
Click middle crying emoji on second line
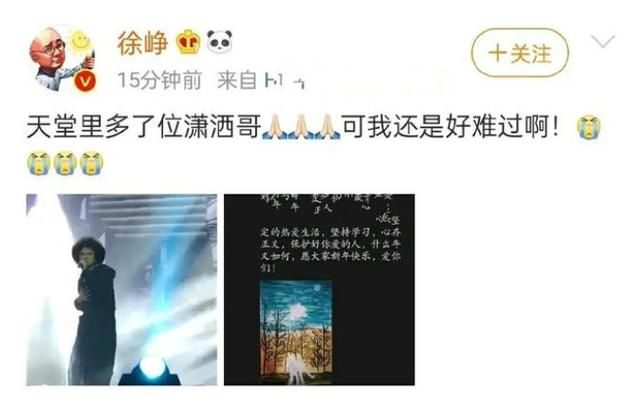coord(65,163)
